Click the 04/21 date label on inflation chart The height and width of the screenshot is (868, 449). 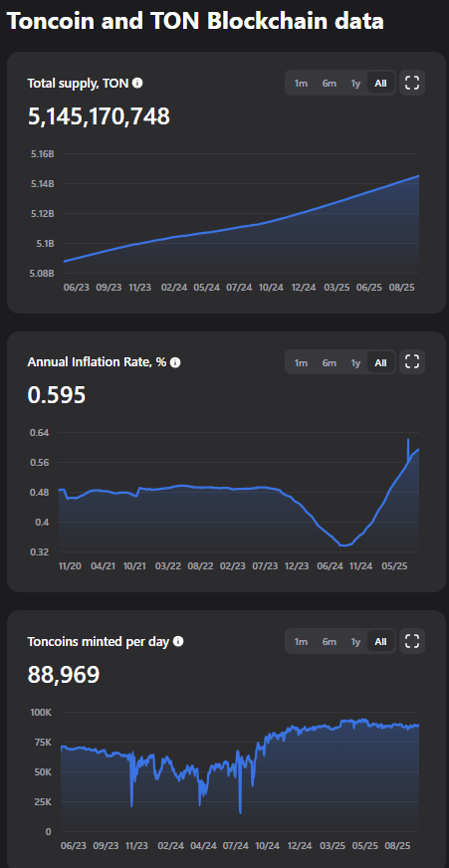(x=103, y=566)
